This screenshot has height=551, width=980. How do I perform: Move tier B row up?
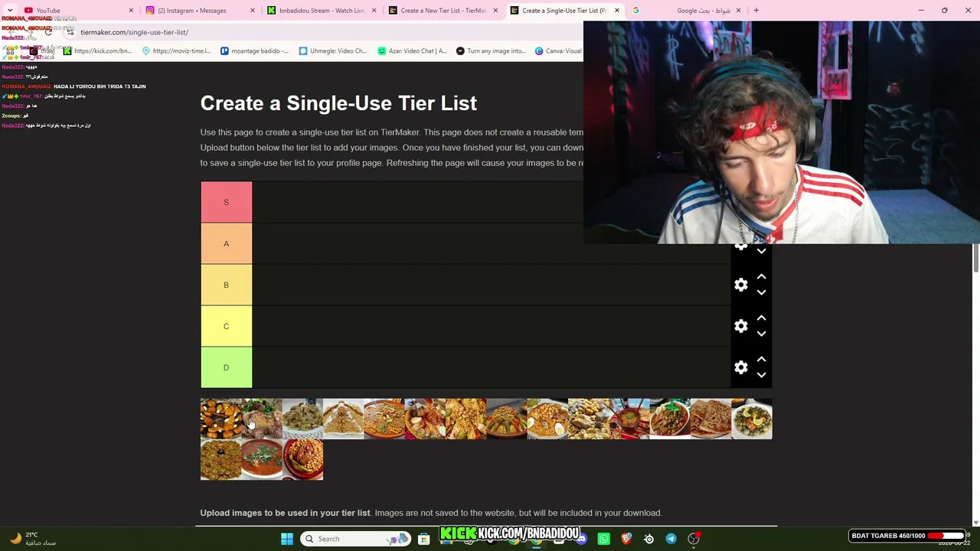point(761,276)
